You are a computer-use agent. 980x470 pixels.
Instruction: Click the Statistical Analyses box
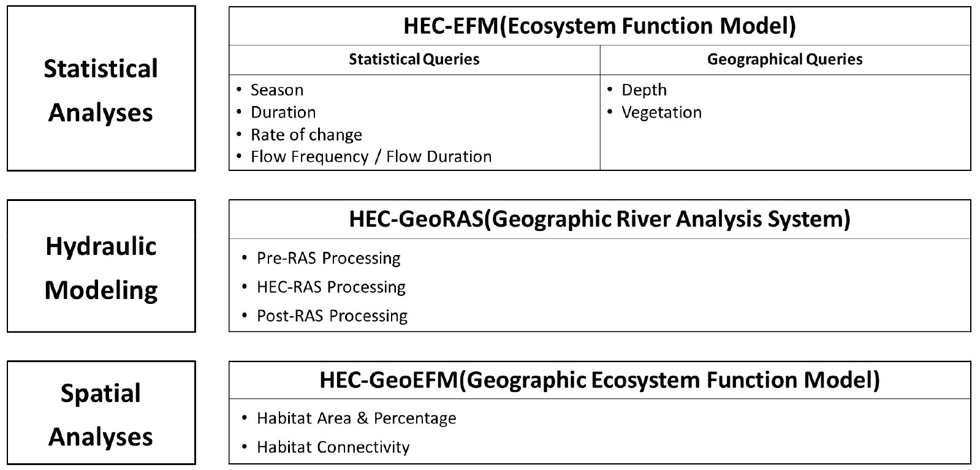(101, 88)
